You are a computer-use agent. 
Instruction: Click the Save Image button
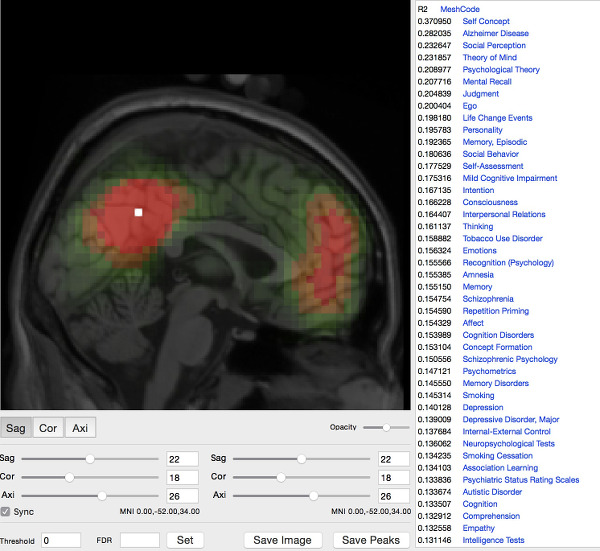[283, 540]
